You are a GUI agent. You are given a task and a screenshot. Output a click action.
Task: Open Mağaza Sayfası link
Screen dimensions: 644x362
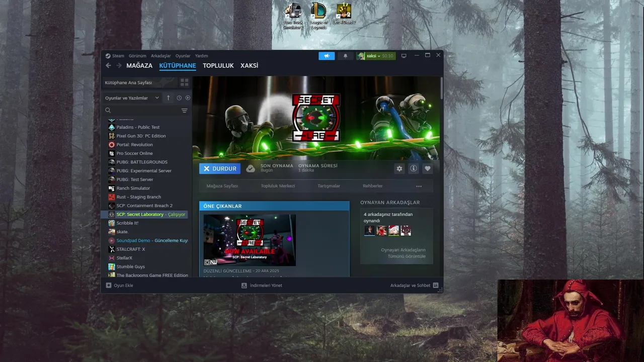222,186
